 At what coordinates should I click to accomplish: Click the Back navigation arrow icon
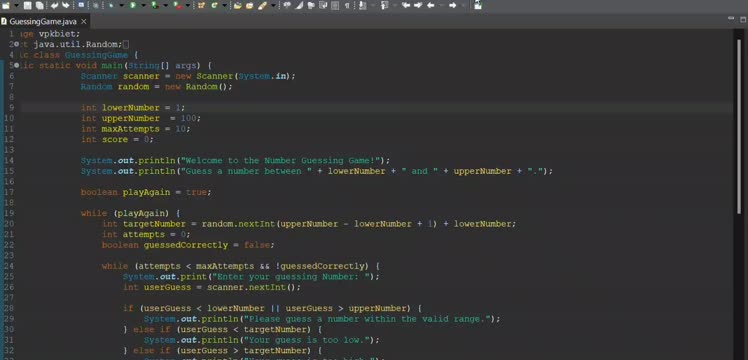click(x=430, y=5)
